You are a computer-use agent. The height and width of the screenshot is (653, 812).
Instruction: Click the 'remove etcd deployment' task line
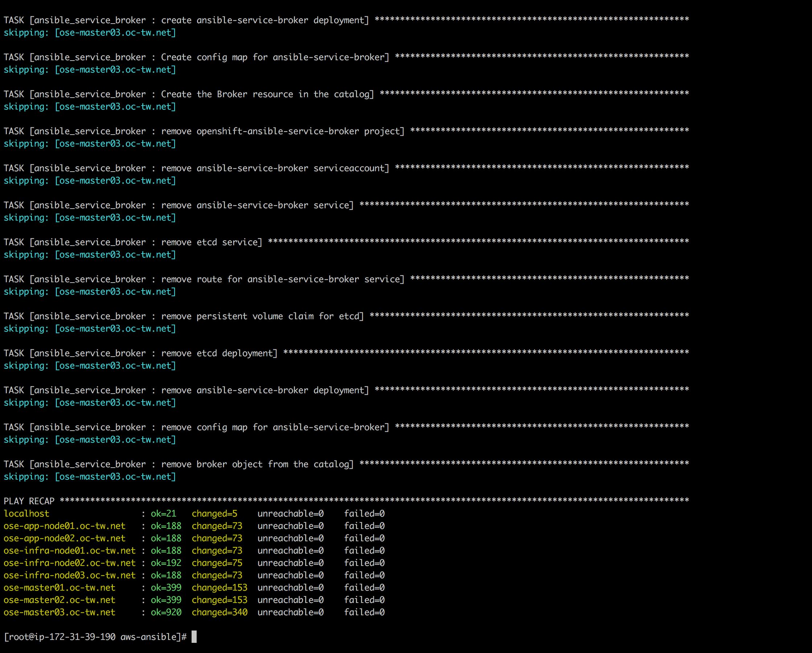click(346, 353)
